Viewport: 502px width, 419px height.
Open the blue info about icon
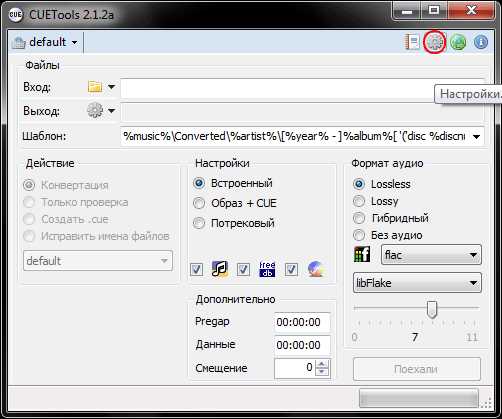point(481,42)
